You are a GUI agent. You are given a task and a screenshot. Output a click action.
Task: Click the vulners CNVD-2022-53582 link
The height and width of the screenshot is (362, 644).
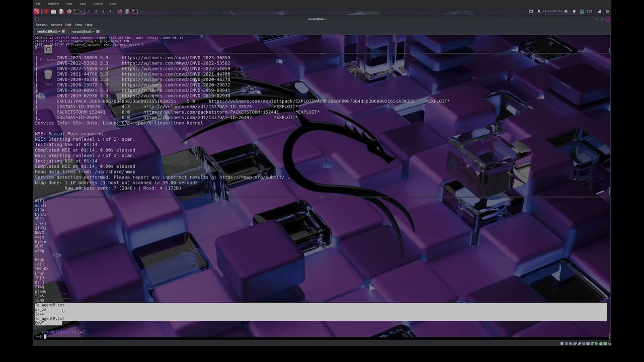click(x=176, y=63)
